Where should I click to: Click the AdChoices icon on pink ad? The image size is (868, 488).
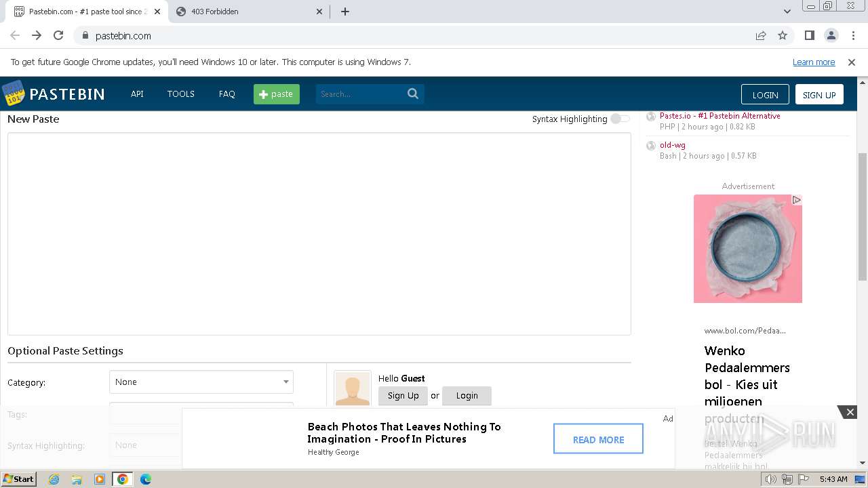click(797, 200)
